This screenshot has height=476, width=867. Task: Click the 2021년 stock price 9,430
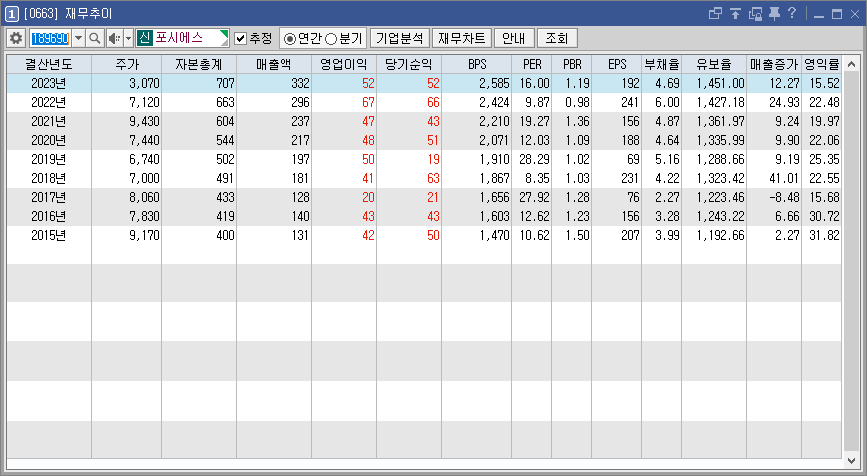pyautogui.click(x=144, y=121)
